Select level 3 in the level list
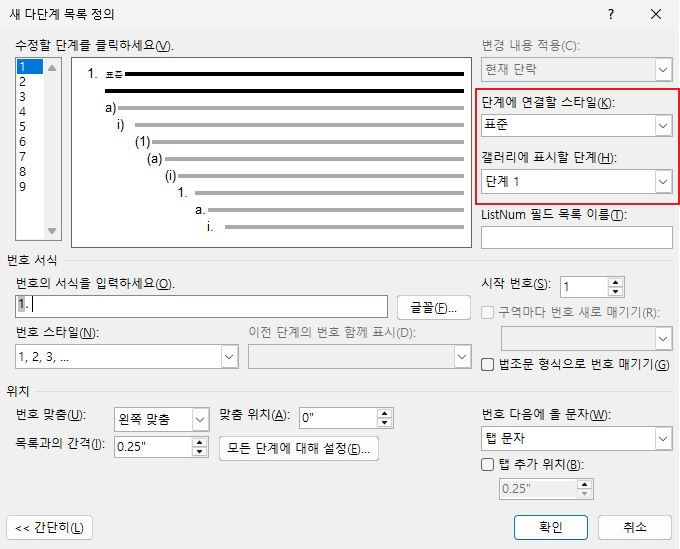680x549 pixels. [29, 97]
